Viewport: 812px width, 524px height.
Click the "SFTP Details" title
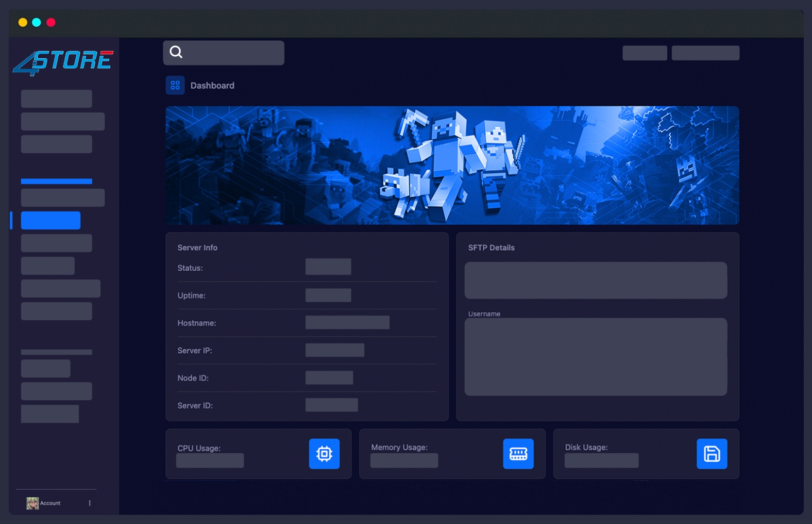[491, 247]
